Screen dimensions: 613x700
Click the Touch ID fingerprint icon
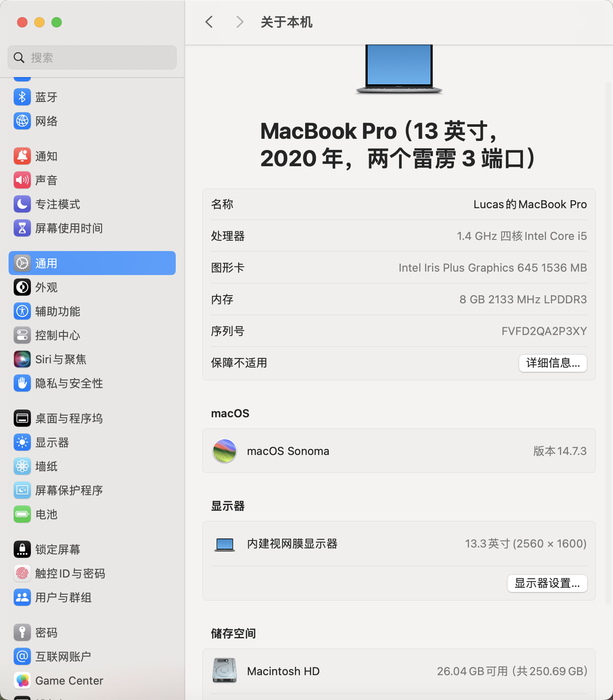pos(22,573)
